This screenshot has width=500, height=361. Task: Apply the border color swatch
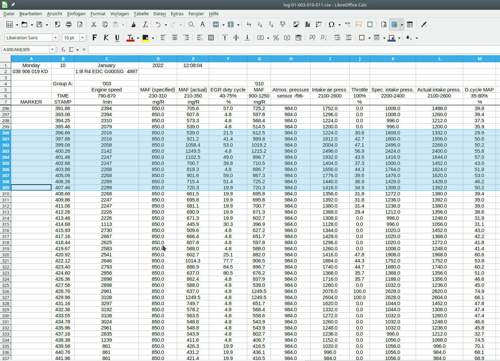point(392,38)
